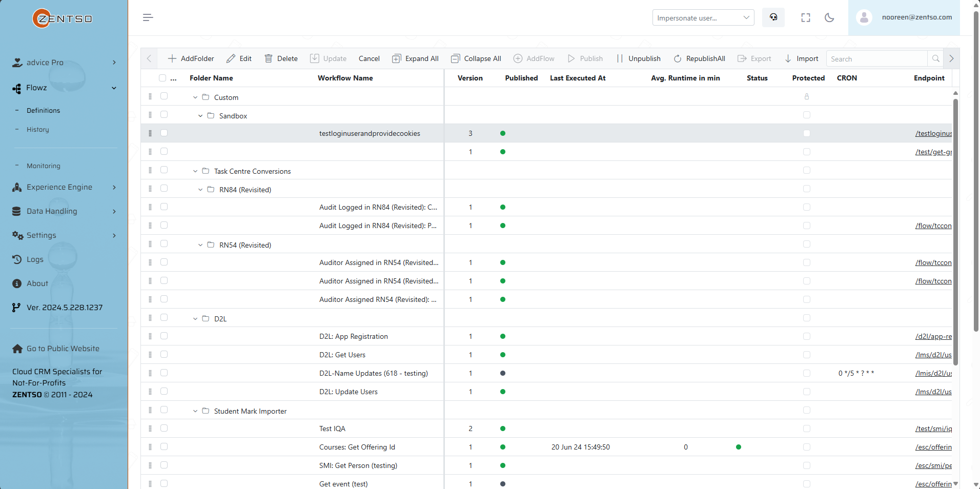Open the Impersonate user dropdown
The image size is (980, 489).
pos(703,17)
